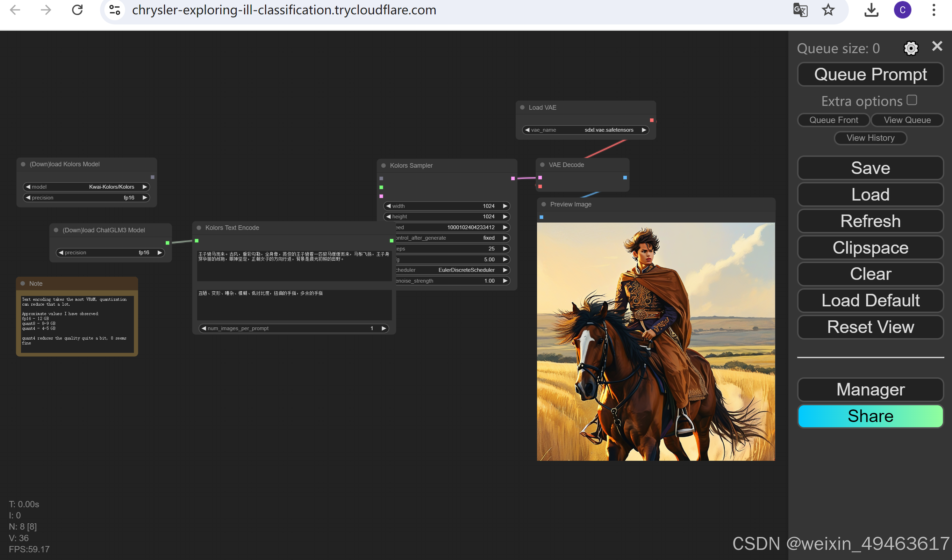The width and height of the screenshot is (952, 560).
Task: Reload the browser page
Action: pos(78,10)
